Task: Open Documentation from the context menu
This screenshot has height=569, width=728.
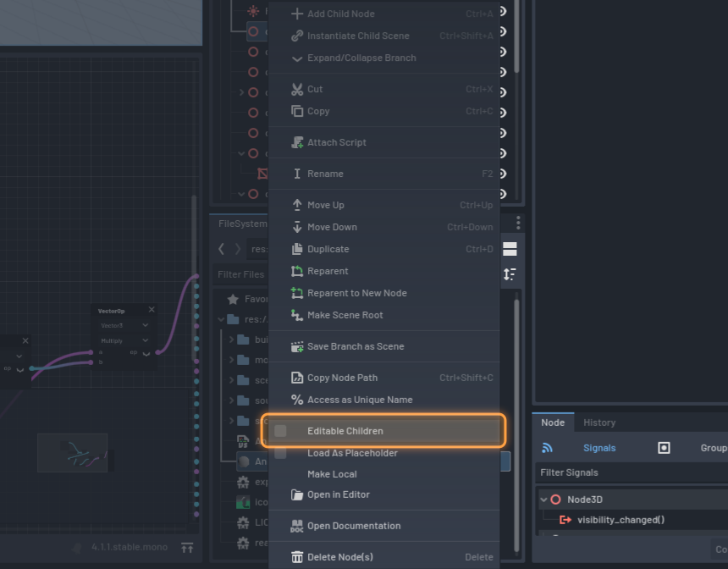Action: pyautogui.click(x=353, y=526)
